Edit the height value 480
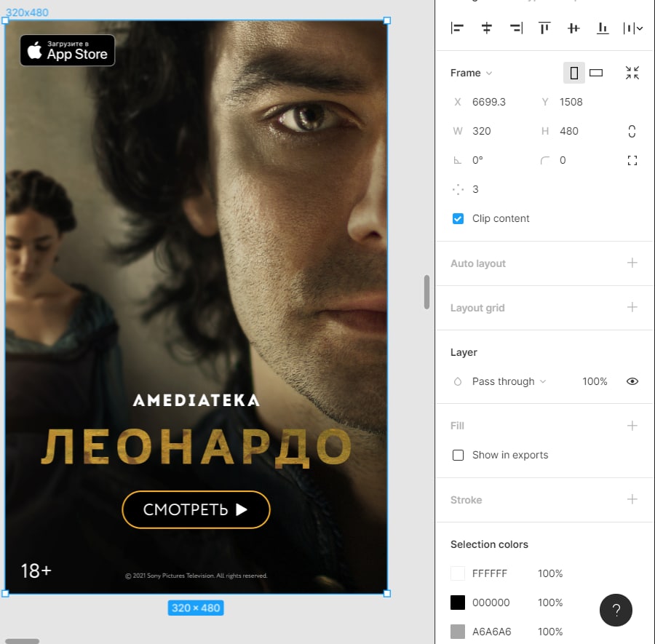 point(569,131)
